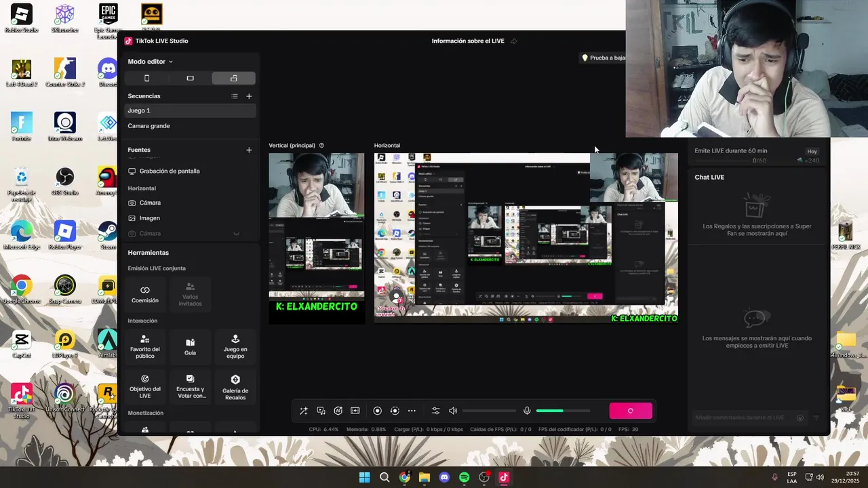
Task: Select the vertical phone layout icon
Action: 146,79
